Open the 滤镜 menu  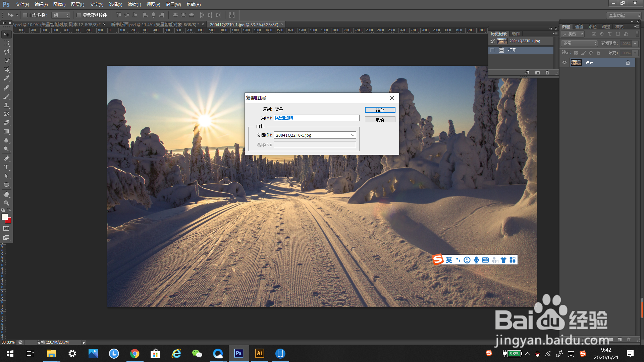(x=134, y=4)
